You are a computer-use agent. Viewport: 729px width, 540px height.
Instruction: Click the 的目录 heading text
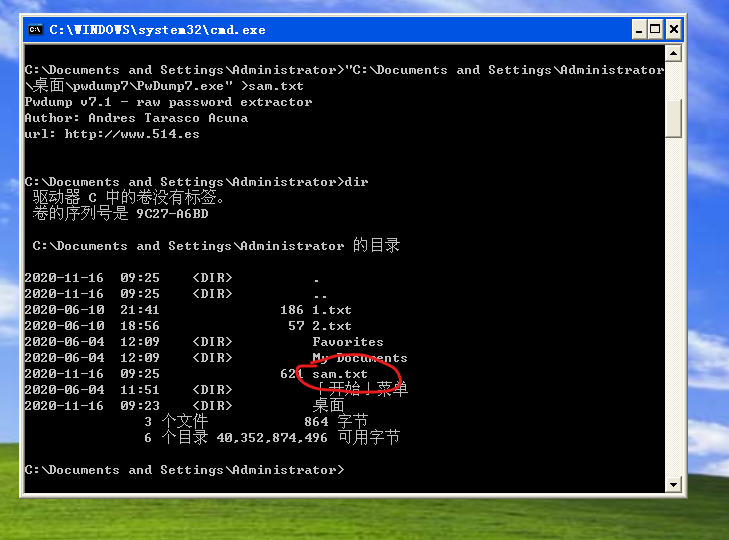376,246
